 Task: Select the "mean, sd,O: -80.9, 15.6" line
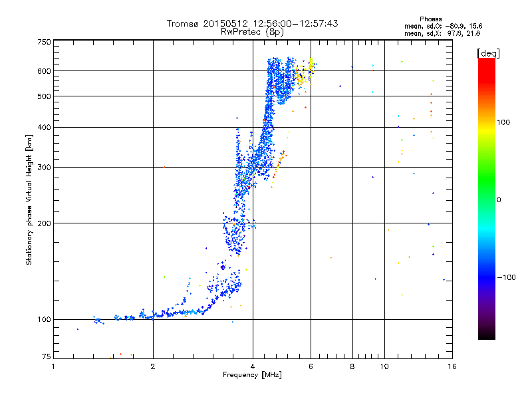[x=444, y=26]
